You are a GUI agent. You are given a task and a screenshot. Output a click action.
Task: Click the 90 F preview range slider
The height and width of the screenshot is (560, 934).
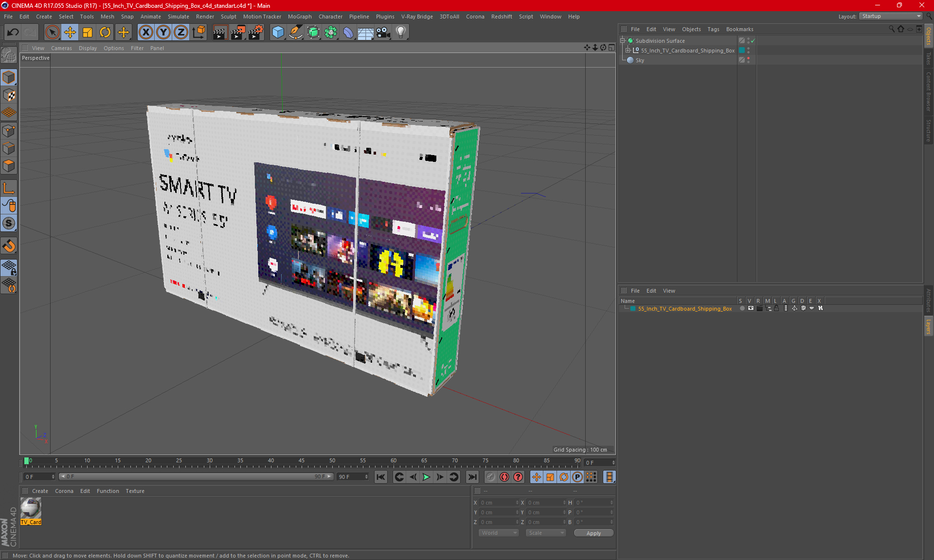[197, 476]
